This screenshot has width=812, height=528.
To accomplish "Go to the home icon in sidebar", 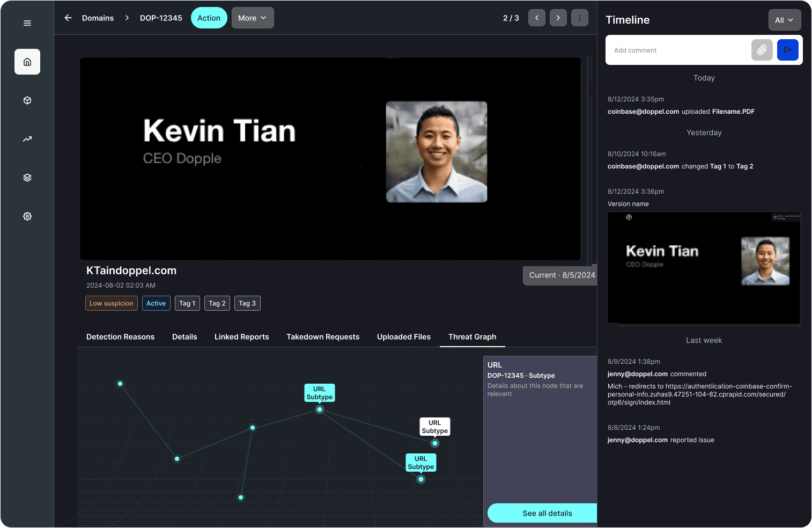I will pos(27,62).
